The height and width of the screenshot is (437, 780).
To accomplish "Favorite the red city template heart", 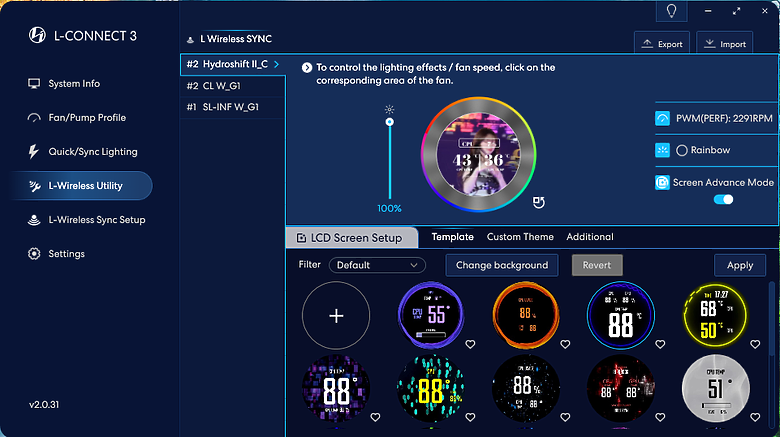I will [660, 417].
